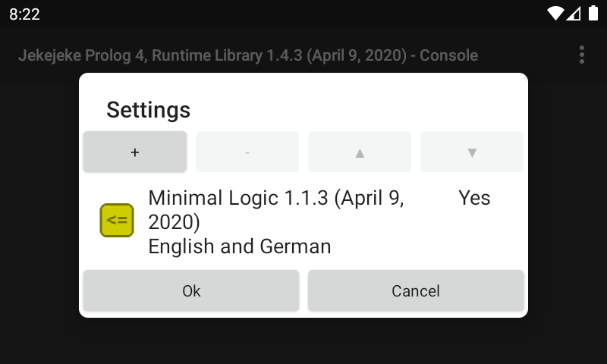Screen dimensions: 607x364
Task: Tap the cellular signal status icon
Action: (574, 14)
